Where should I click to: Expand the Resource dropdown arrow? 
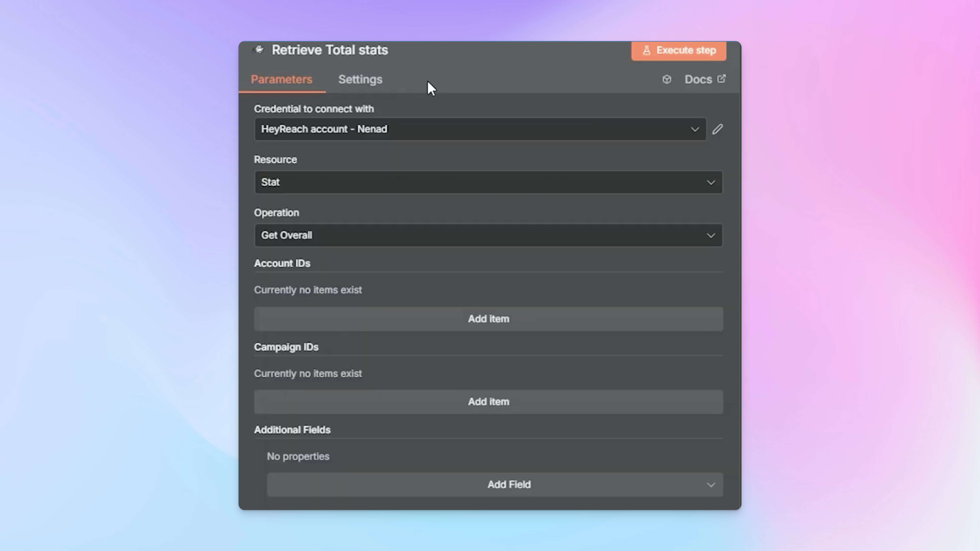point(711,183)
